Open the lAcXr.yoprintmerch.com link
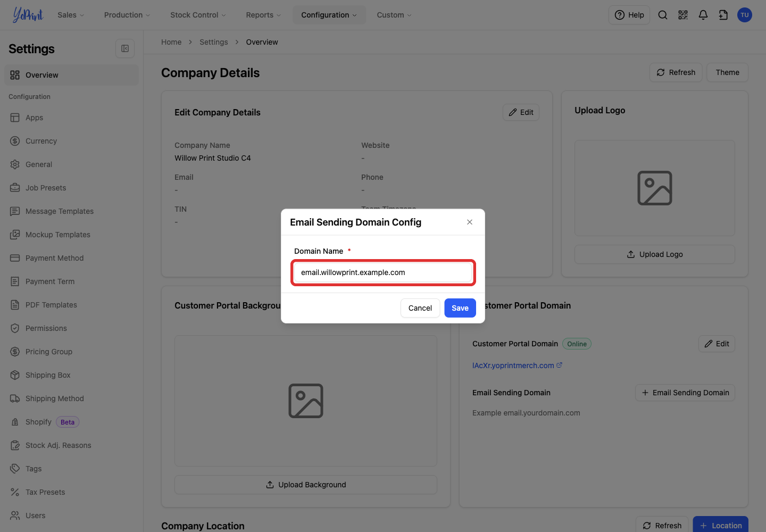 pyautogui.click(x=513, y=365)
